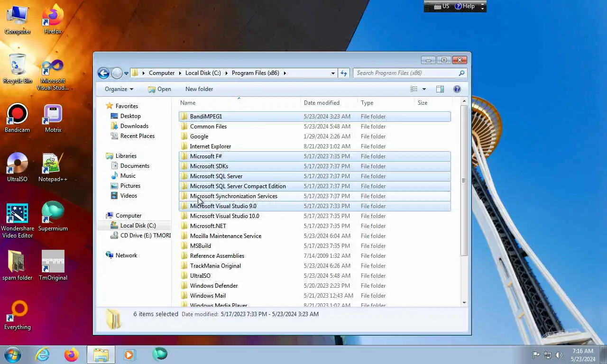The image size is (607, 364).
Task: Open the Explorer help button
Action: click(x=457, y=89)
